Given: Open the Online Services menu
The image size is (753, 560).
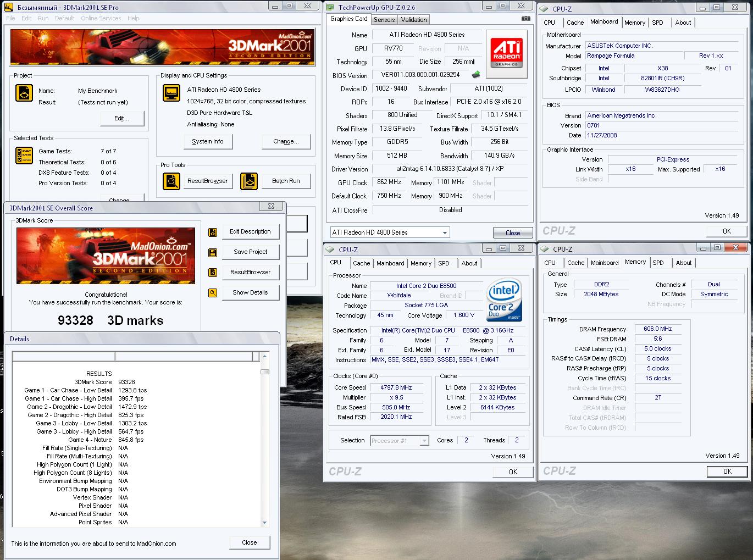Looking at the screenshot, I should (101, 18).
